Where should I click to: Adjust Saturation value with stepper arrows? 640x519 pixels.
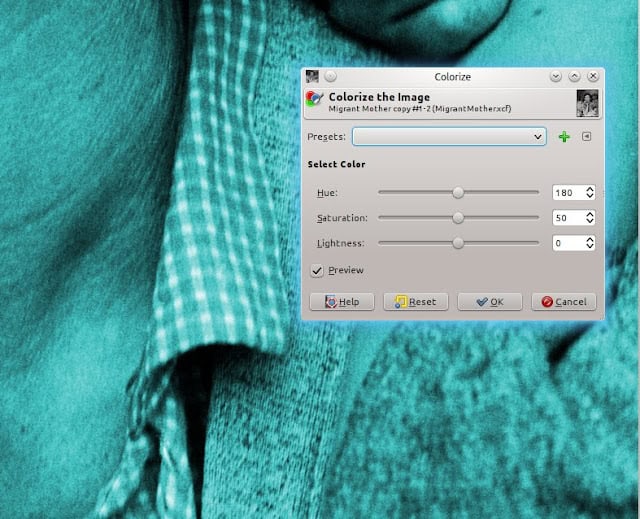[x=589, y=218]
